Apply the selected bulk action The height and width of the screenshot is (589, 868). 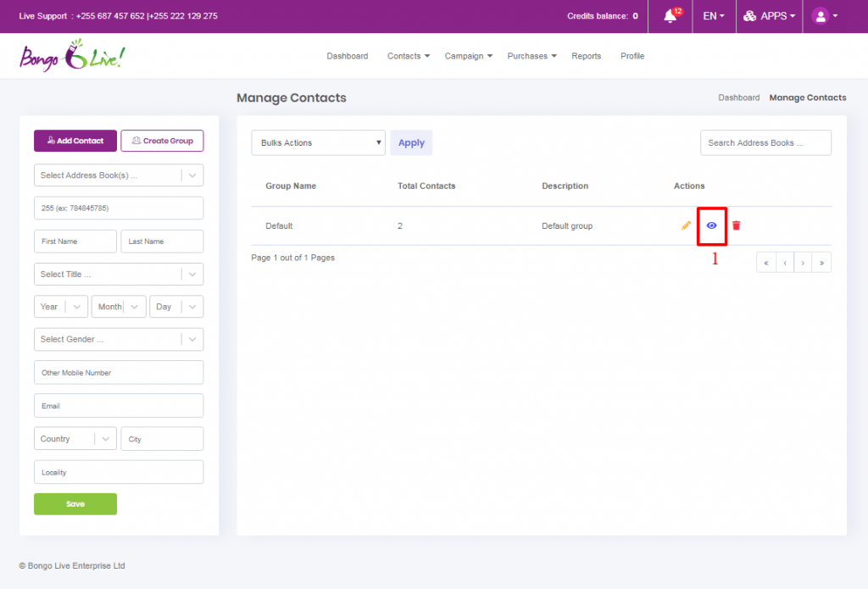411,142
